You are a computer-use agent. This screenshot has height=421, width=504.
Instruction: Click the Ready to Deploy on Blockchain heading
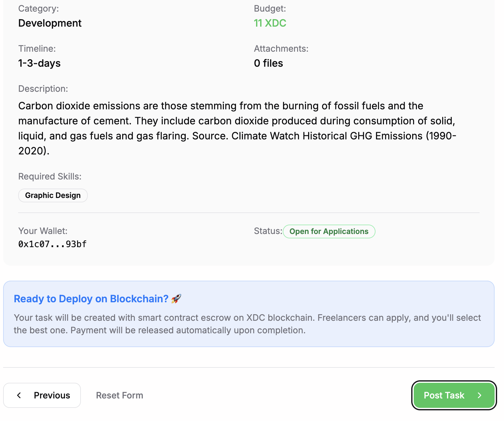pyautogui.click(x=91, y=299)
